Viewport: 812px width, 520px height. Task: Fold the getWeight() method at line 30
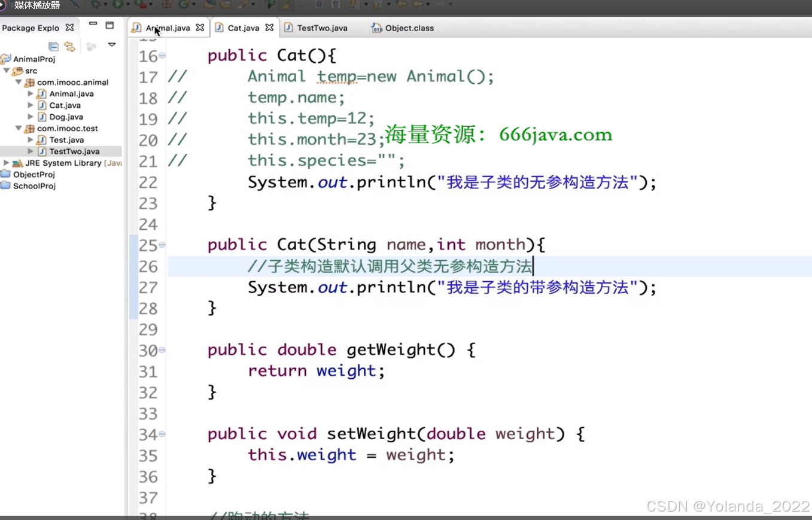click(162, 350)
